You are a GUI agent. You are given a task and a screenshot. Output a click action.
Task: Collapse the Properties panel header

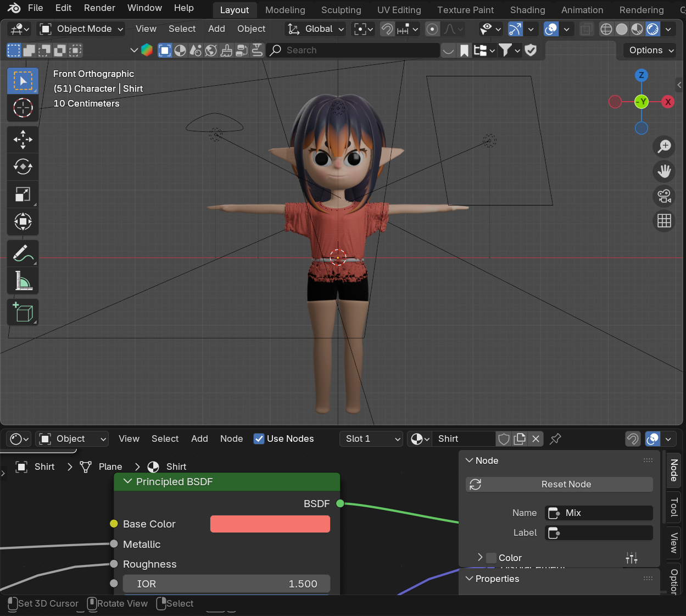469,579
